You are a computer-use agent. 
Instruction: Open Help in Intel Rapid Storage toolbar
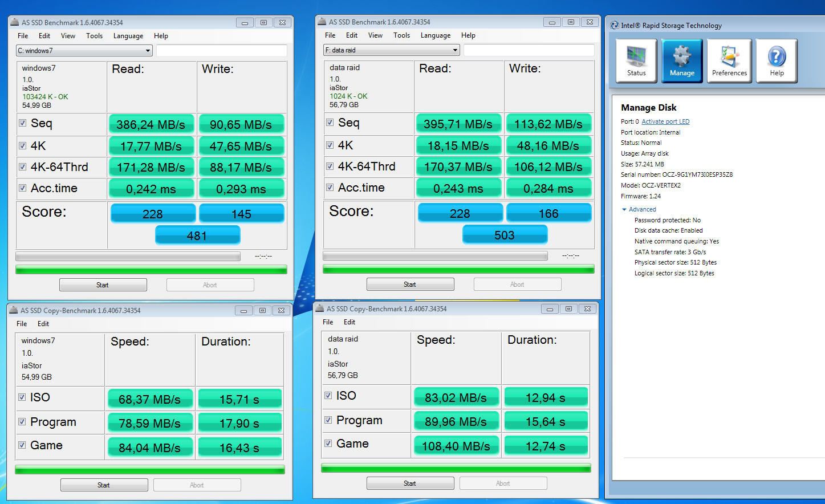click(x=777, y=60)
